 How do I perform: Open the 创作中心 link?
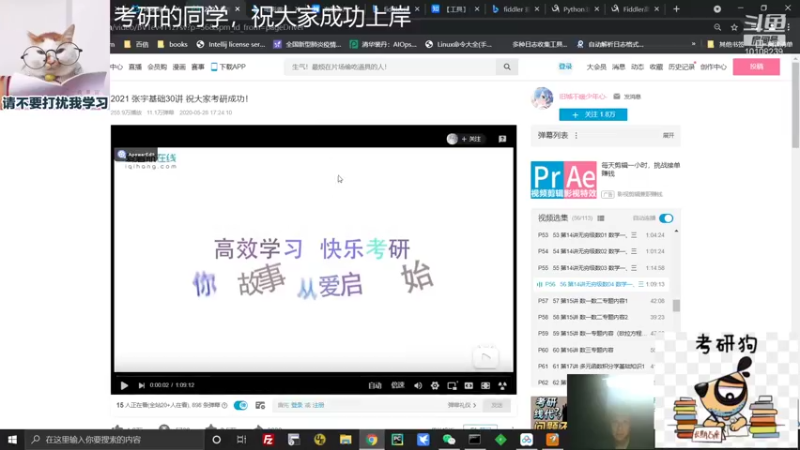713,67
